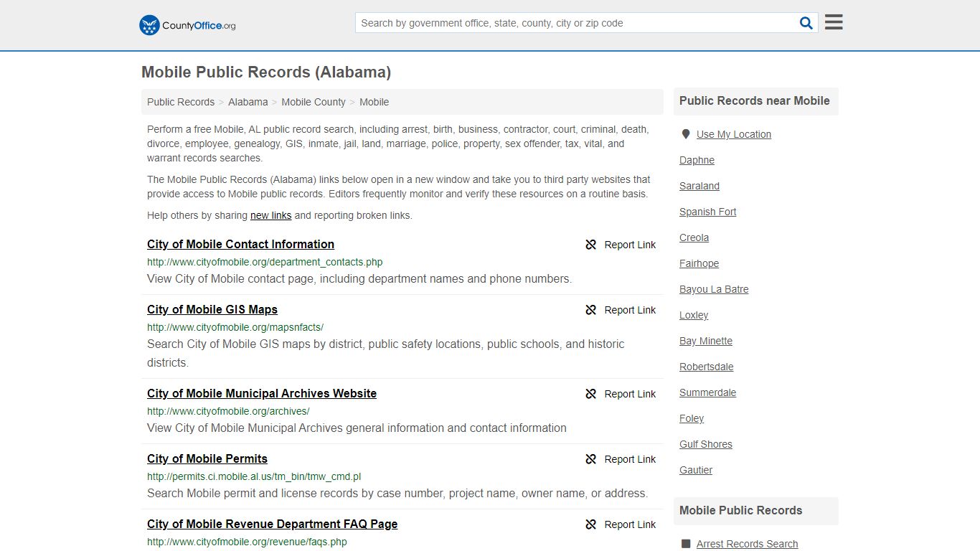Click description 'Search Mobile permit and license records'
Image resolution: width=980 pixels, height=551 pixels.
point(397,493)
